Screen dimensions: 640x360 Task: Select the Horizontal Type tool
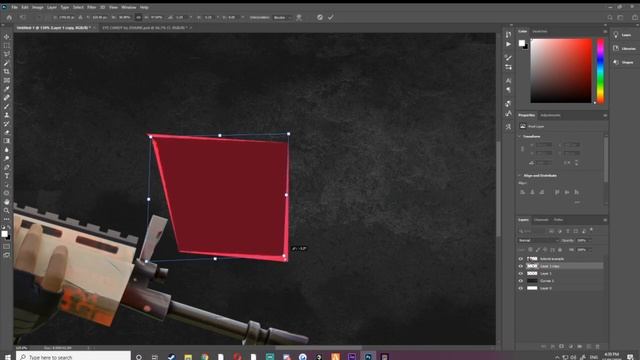tap(7, 176)
